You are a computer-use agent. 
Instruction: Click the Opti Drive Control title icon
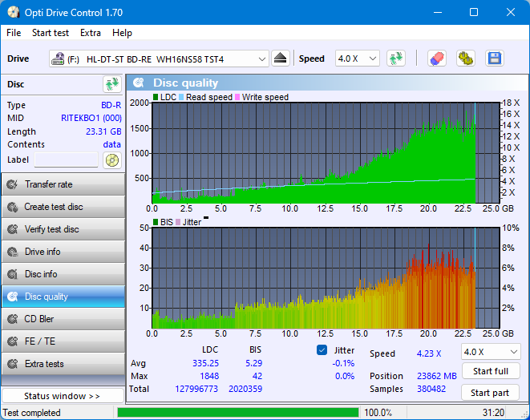(x=14, y=13)
